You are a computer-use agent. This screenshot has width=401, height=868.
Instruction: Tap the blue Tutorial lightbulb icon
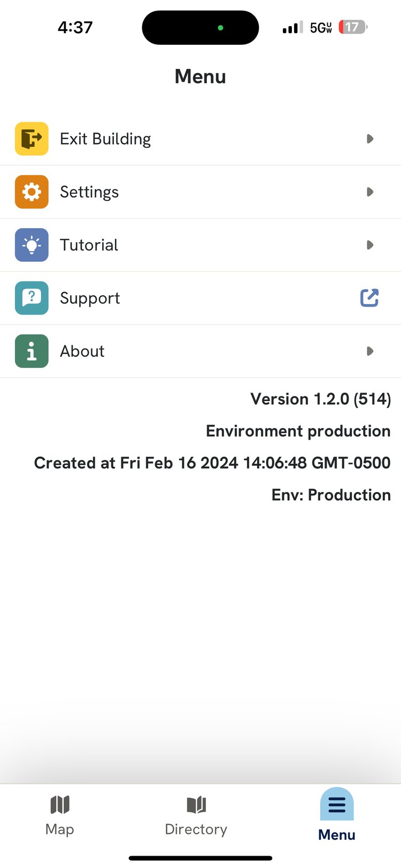pyautogui.click(x=32, y=245)
